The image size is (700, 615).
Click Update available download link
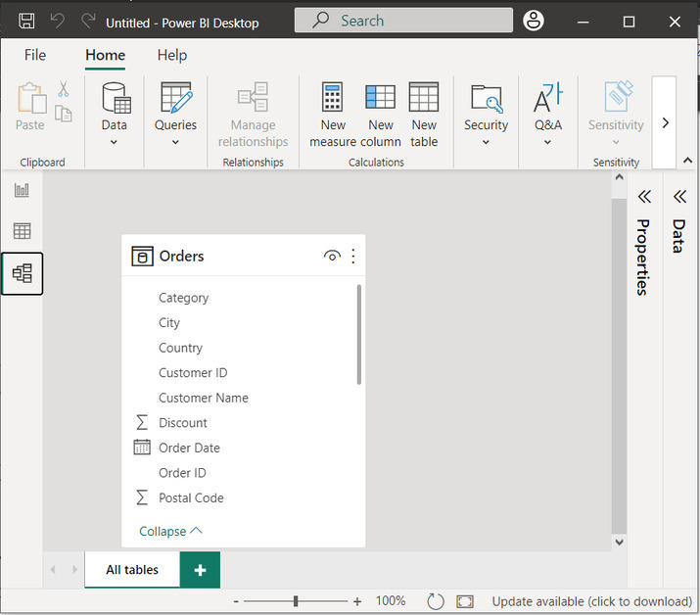pos(591,601)
